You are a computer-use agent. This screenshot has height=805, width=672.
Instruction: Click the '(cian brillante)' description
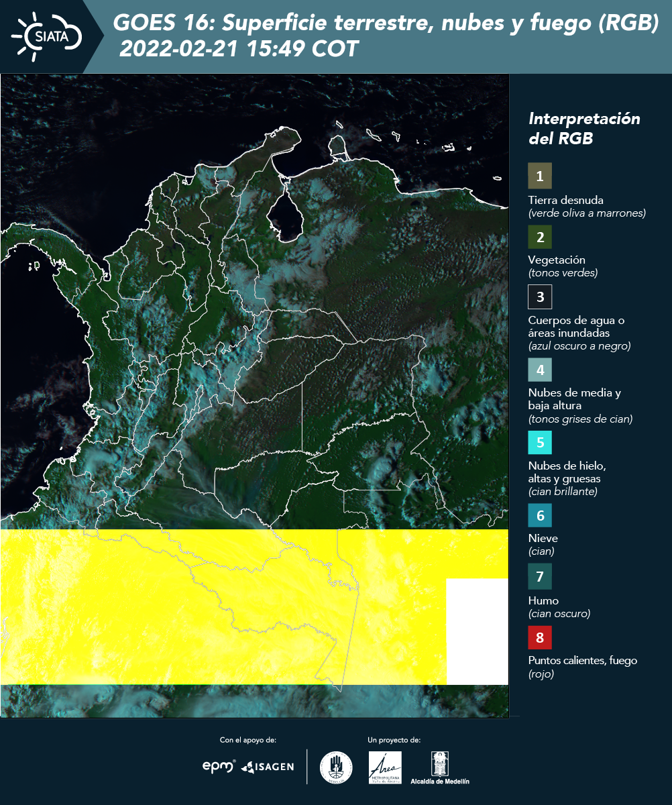click(x=563, y=492)
